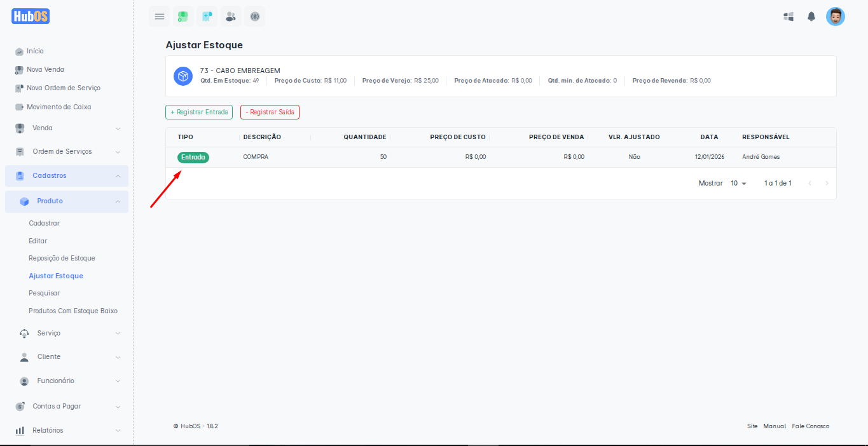Click the blue new service order shortcut icon
The height and width of the screenshot is (446, 868).
[207, 17]
